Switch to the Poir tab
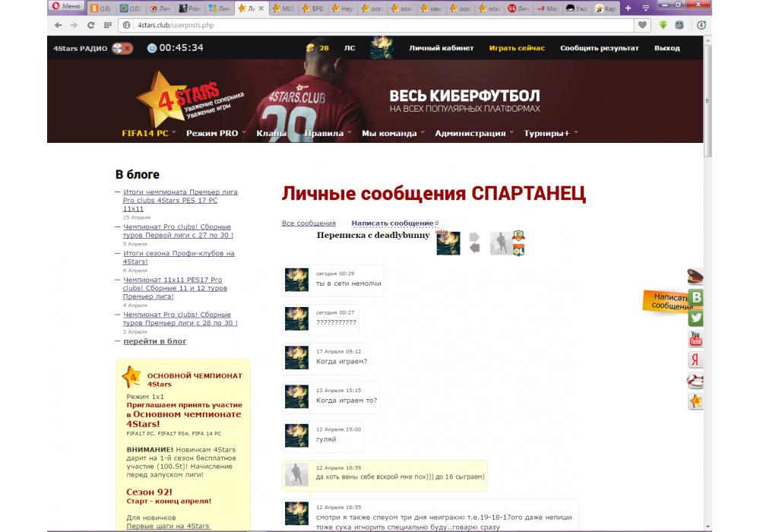 [189, 8]
